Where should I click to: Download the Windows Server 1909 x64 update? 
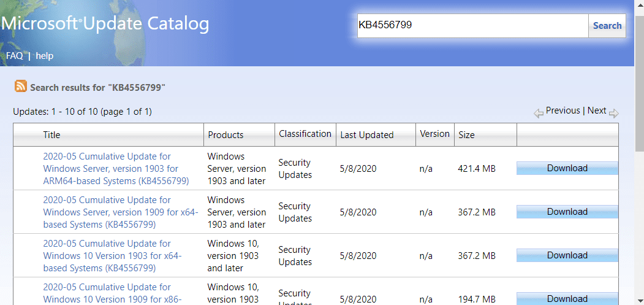pyautogui.click(x=567, y=212)
